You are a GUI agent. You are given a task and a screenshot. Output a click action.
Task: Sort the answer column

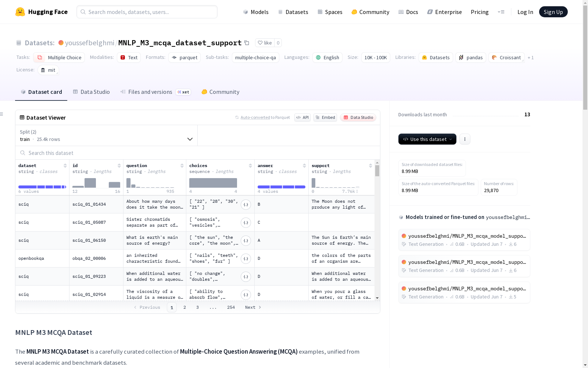[x=304, y=166]
